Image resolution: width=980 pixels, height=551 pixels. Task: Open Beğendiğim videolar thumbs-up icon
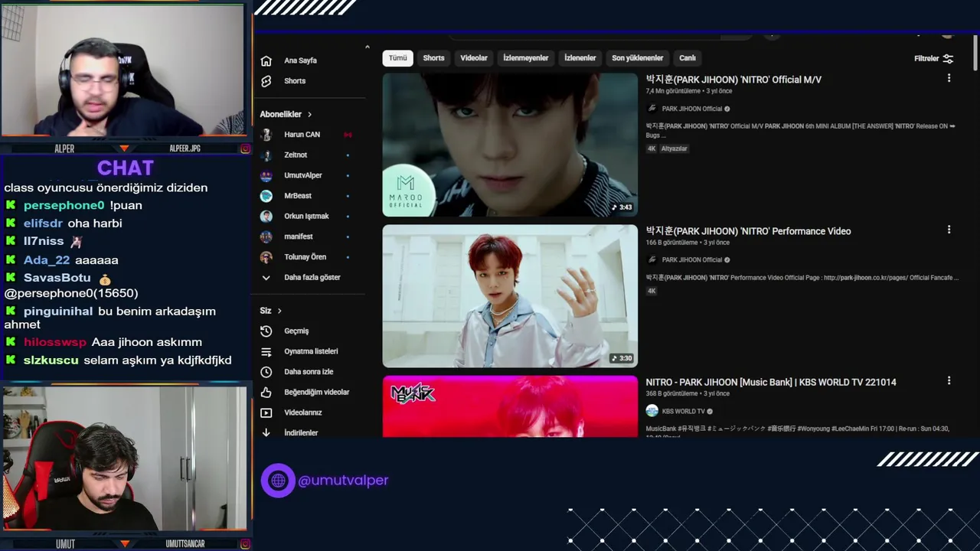266,392
